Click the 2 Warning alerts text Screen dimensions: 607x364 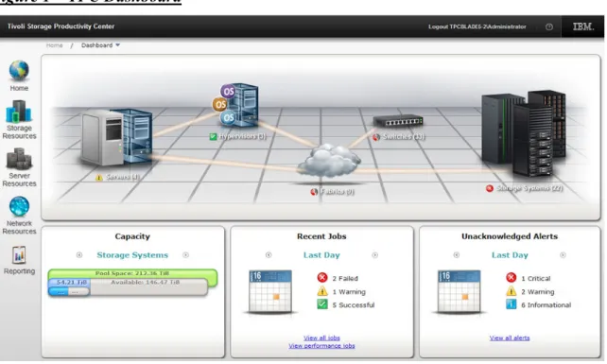[538, 291]
